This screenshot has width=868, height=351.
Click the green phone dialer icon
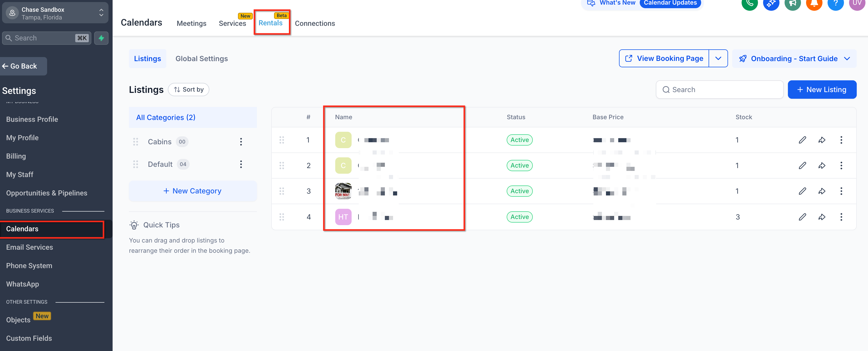(749, 3)
